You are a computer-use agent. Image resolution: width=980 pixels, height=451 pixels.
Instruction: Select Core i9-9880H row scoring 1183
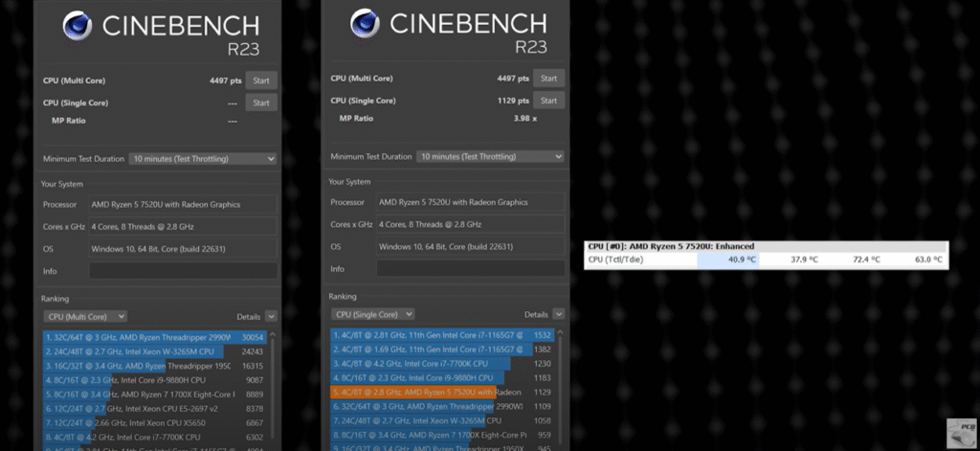click(442, 378)
